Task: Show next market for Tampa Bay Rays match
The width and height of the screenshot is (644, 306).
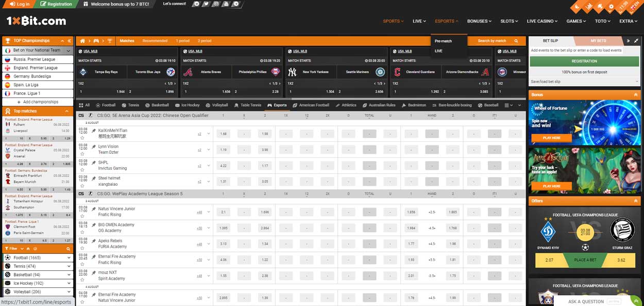Action: [x=175, y=84]
